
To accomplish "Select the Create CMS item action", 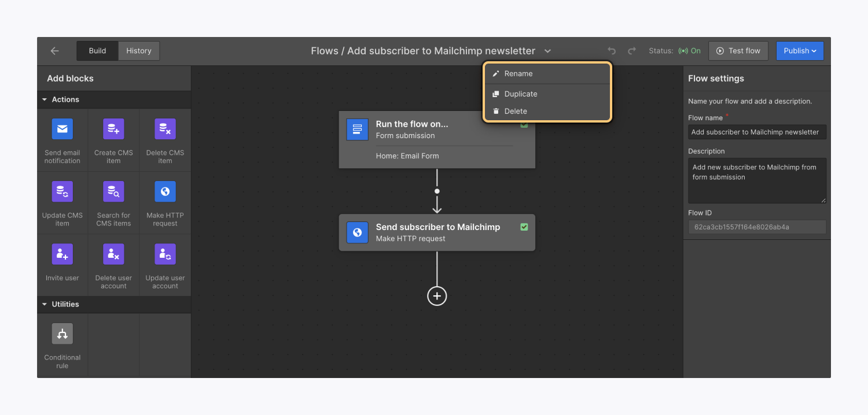I will click(x=113, y=139).
